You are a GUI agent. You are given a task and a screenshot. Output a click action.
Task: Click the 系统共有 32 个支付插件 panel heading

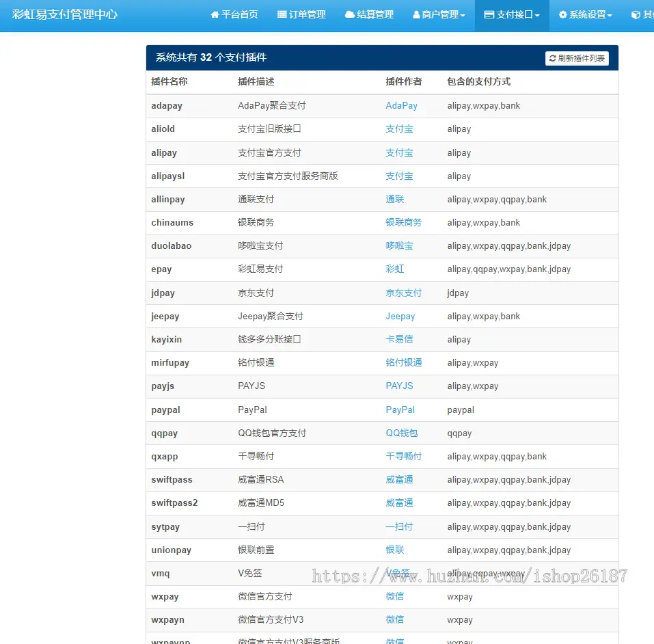(x=211, y=57)
